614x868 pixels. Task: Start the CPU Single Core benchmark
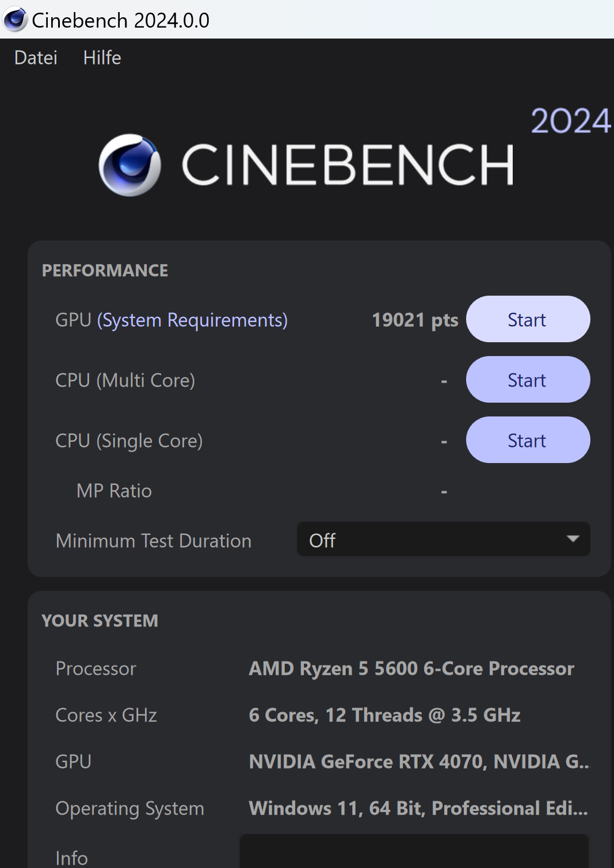pyautogui.click(x=527, y=440)
